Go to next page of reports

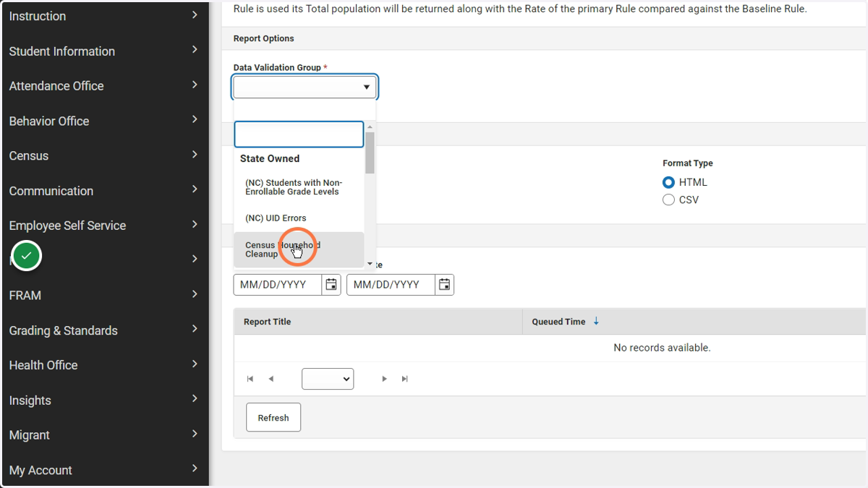point(384,379)
